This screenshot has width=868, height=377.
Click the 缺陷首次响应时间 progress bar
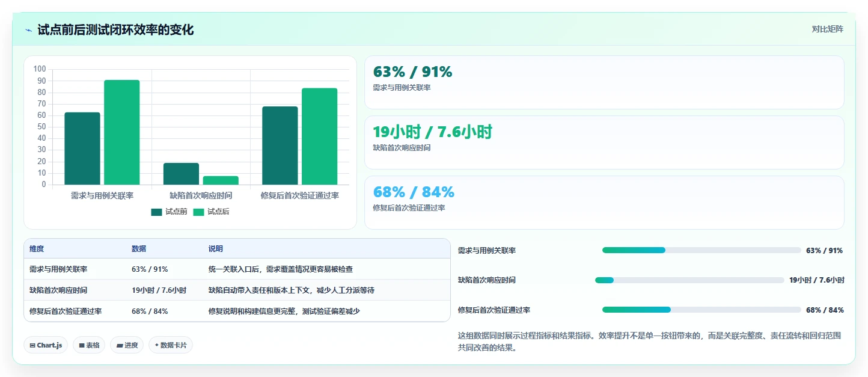coord(689,280)
